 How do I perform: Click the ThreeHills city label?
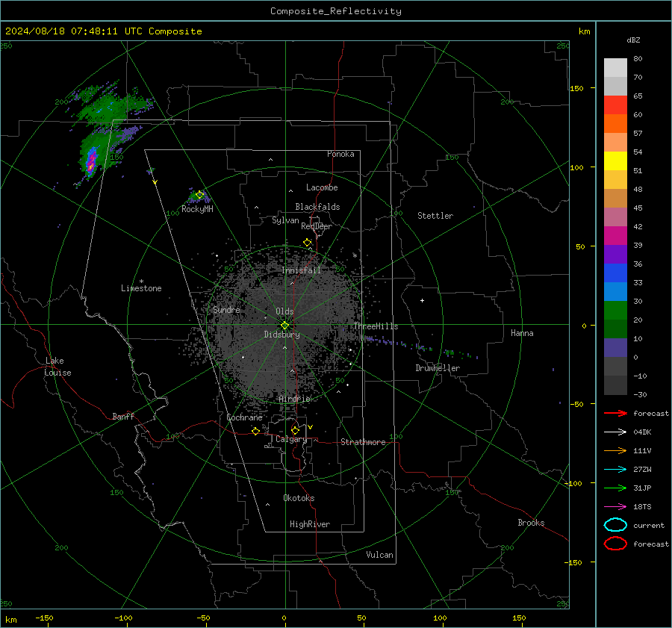click(x=376, y=326)
